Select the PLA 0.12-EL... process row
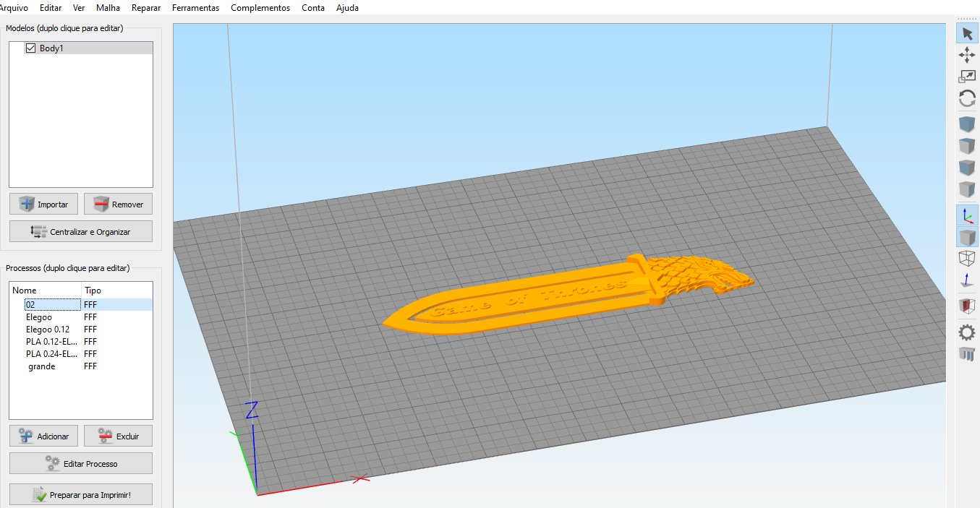980x508 pixels. pos(81,342)
